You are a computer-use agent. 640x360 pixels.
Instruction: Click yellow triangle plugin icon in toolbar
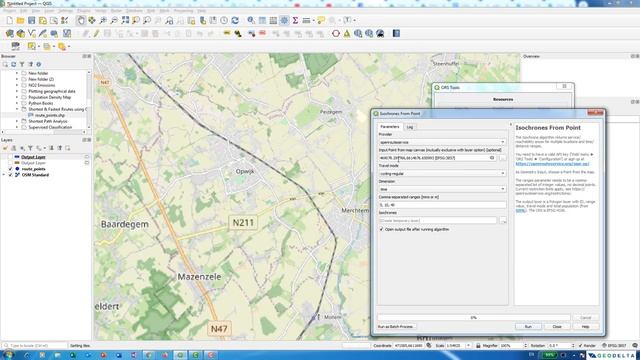point(347,33)
